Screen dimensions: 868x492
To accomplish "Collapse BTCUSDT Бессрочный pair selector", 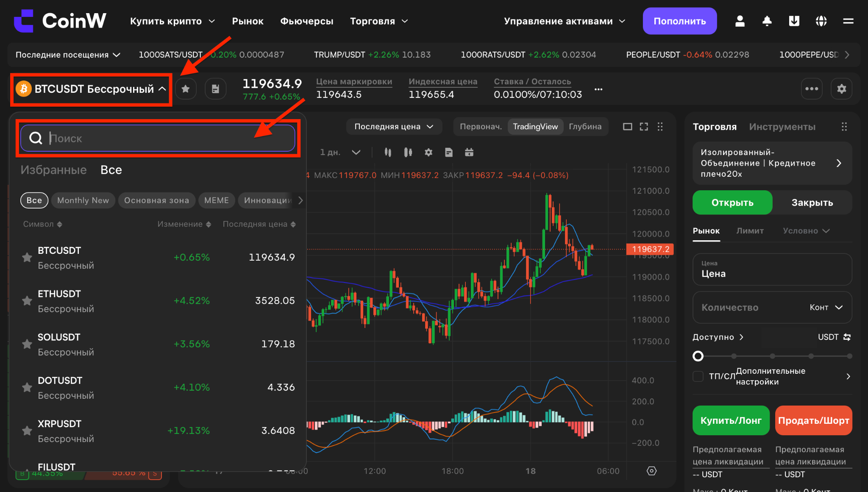I will 91,89.
